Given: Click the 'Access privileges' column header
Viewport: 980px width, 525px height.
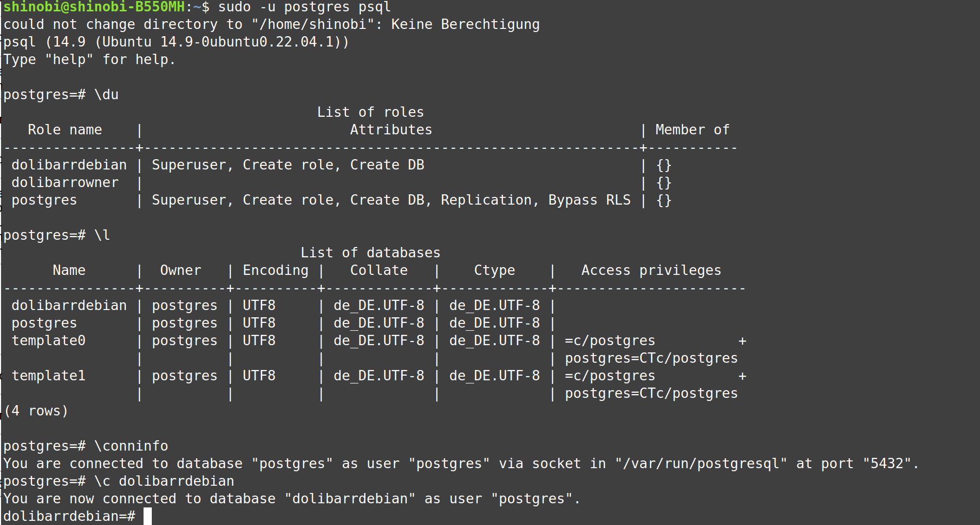Looking at the screenshot, I should tap(651, 270).
